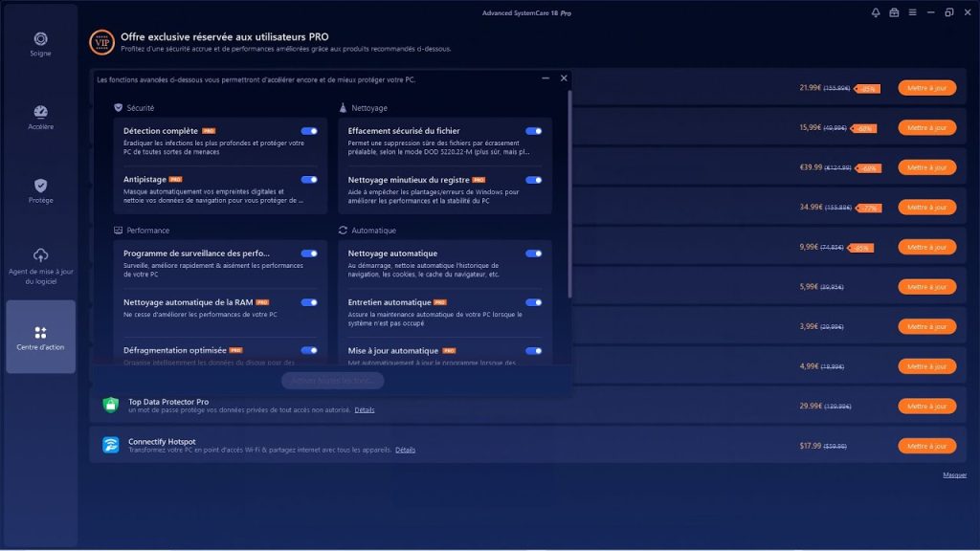This screenshot has width=980, height=551.
Task: Disable Nettoyage automatique
Action: [x=535, y=253]
